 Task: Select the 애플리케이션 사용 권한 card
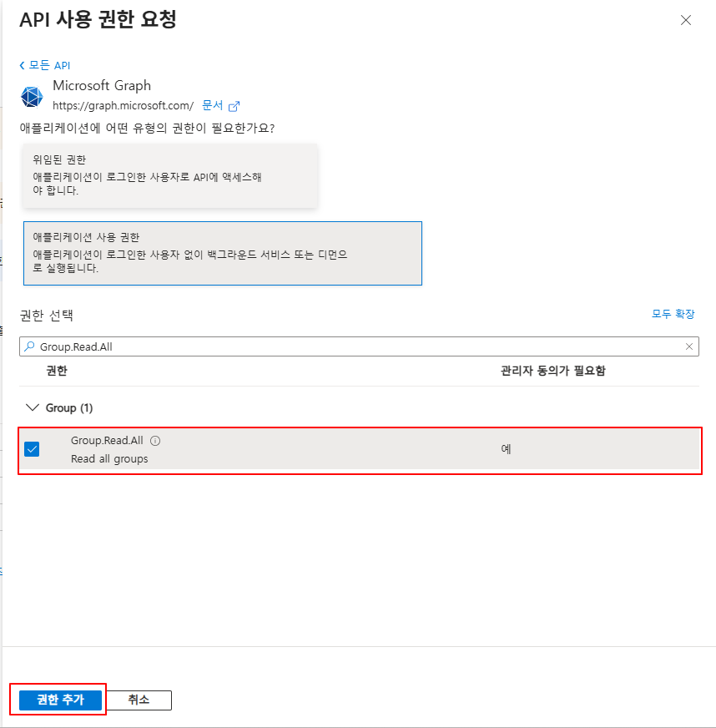click(x=223, y=253)
